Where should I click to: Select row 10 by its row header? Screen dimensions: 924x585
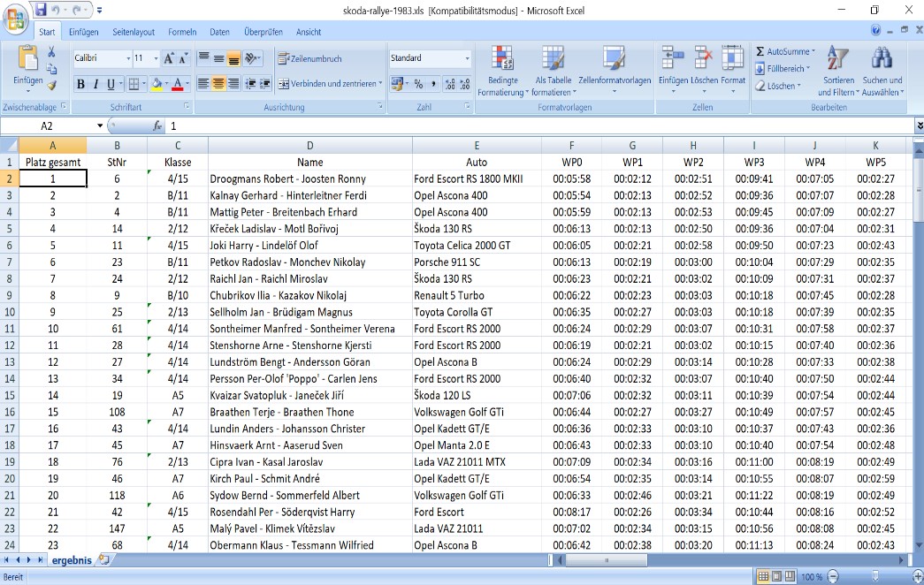(x=10, y=312)
